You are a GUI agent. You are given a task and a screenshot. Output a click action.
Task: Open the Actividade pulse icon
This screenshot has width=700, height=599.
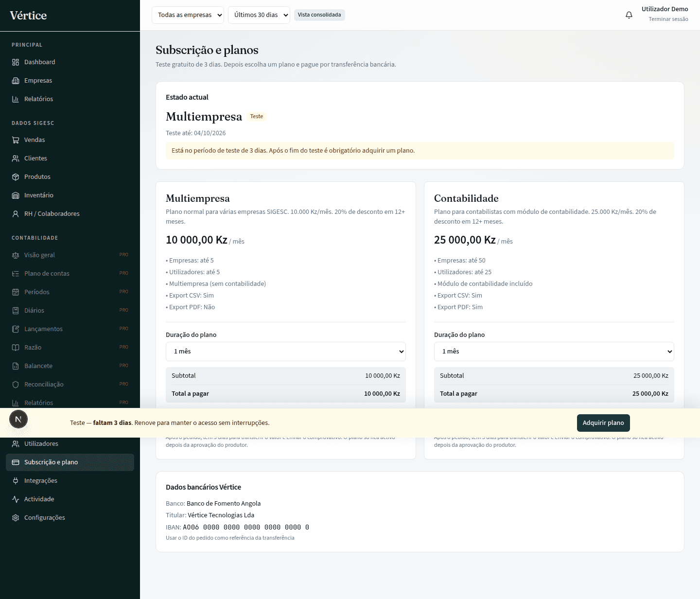pyautogui.click(x=16, y=499)
